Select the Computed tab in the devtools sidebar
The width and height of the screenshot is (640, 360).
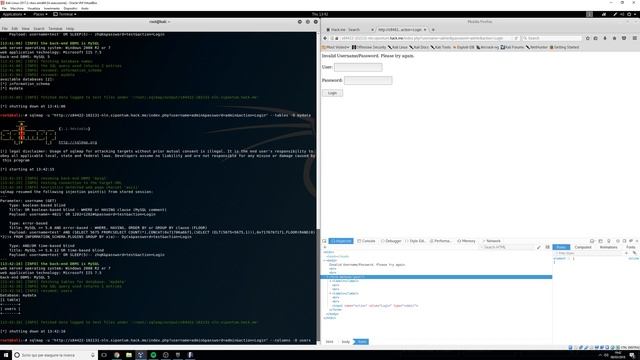583,247
